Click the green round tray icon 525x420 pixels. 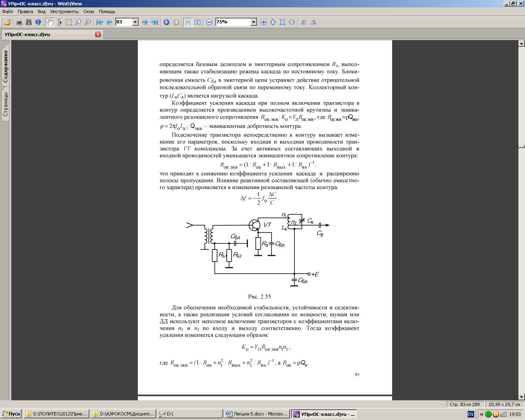[x=488, y=414]
